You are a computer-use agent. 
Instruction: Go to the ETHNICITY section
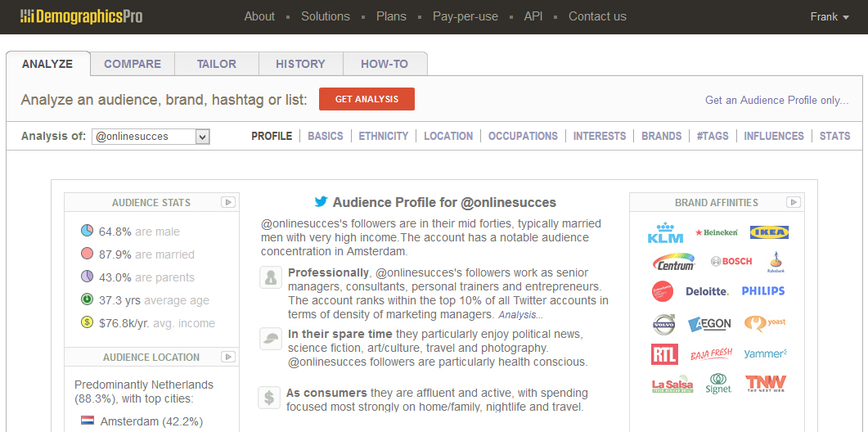point(384,136)
